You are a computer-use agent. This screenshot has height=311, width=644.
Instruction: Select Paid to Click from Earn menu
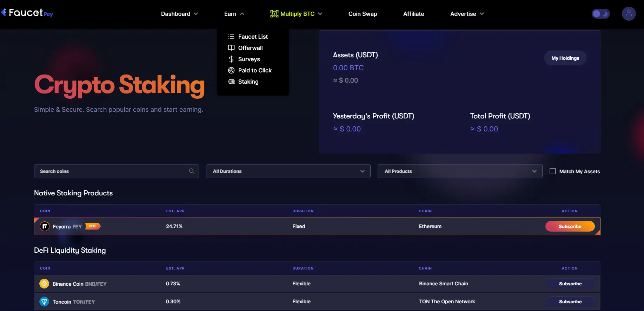tap(255, 70)
